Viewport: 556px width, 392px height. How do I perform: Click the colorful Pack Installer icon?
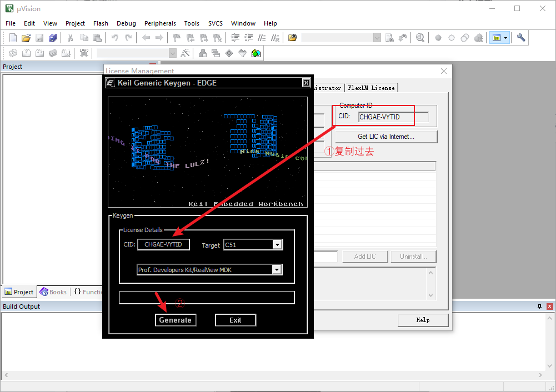click(256, 53)
